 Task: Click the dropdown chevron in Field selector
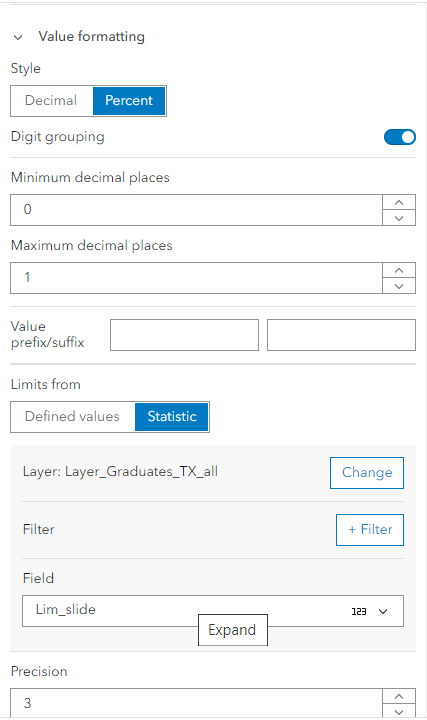click(383, 611)
